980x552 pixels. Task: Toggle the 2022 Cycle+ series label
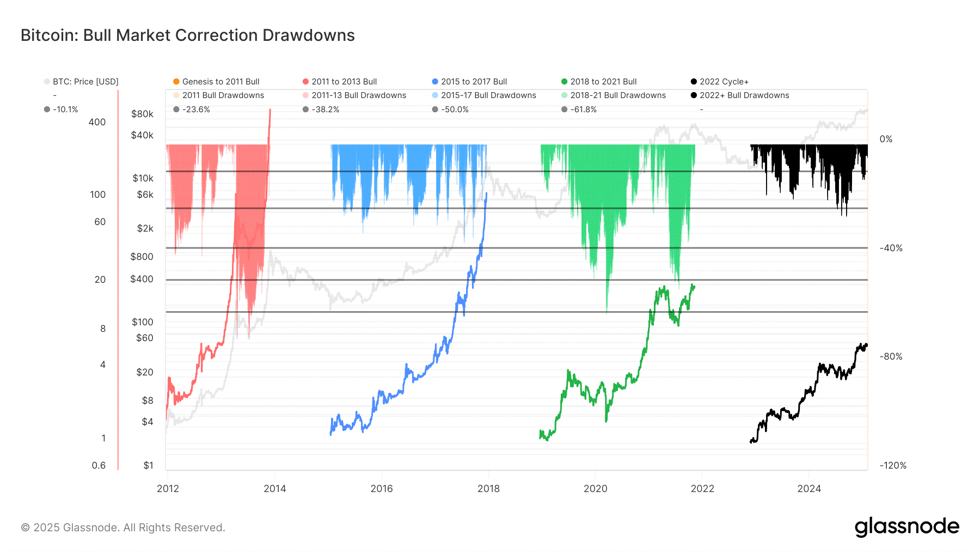[724, 82]
